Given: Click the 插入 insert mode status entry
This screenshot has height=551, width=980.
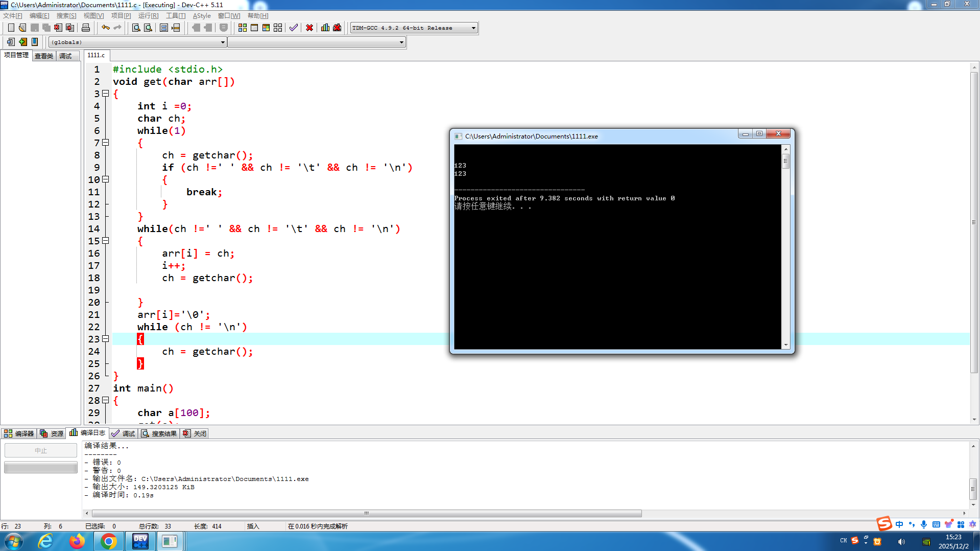Looking at the screenshot, I should point(253,526).
